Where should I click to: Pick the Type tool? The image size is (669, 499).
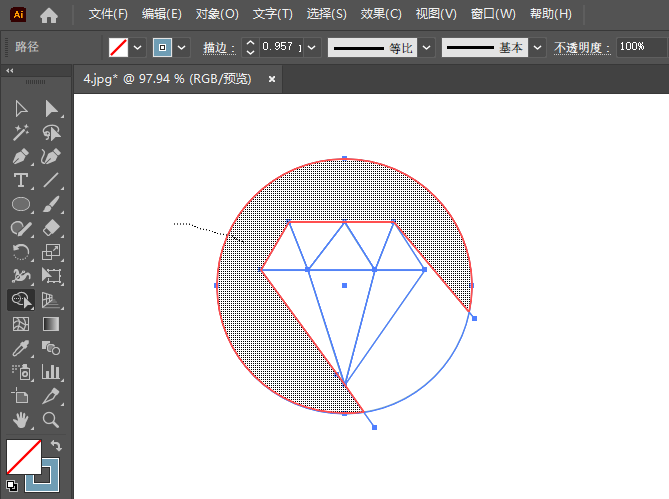(21, 180)
